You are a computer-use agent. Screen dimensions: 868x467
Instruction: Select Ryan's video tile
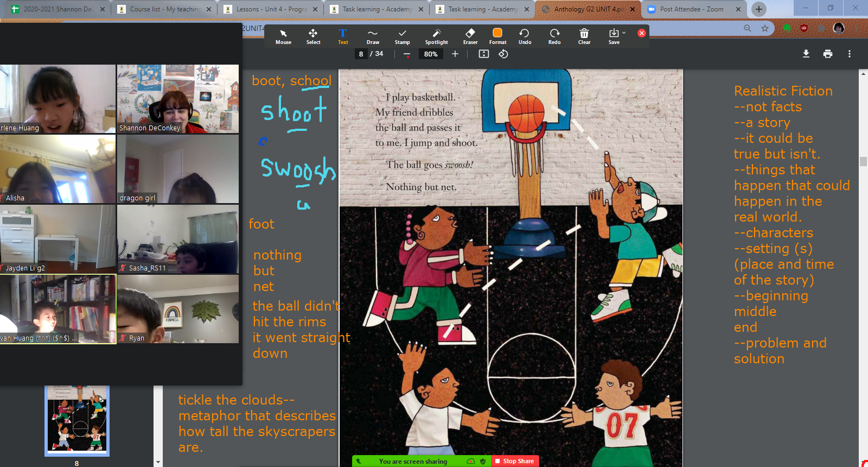click(178, 309)
